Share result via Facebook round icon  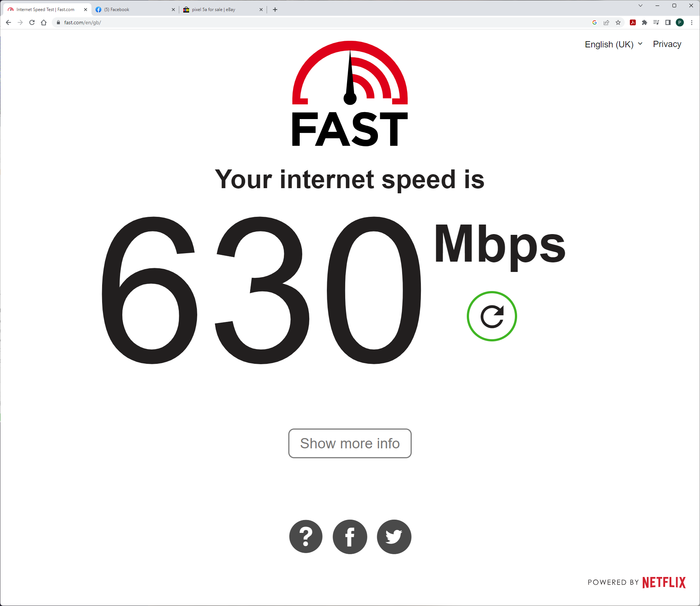[x=350, y=537]
